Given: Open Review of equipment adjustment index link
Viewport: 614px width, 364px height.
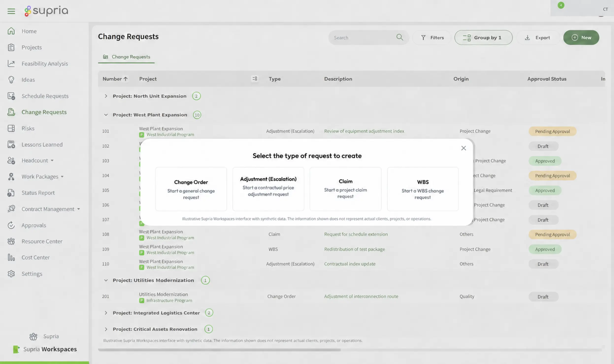Looking at the screenshot, I should (x=364, y=131).
